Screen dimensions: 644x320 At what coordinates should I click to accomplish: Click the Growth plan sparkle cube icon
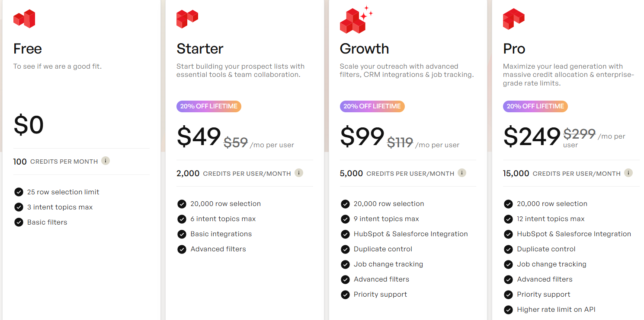tap(352, 19)
